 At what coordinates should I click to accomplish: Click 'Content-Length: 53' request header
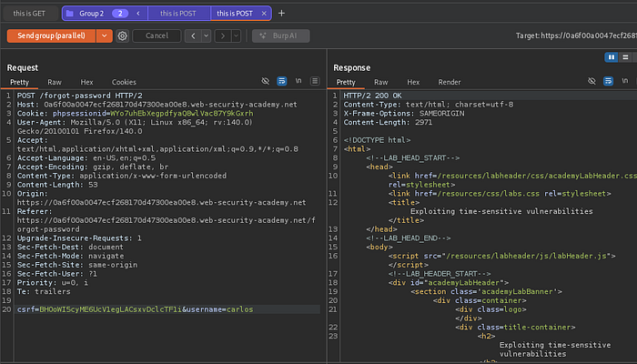point(57,185)
